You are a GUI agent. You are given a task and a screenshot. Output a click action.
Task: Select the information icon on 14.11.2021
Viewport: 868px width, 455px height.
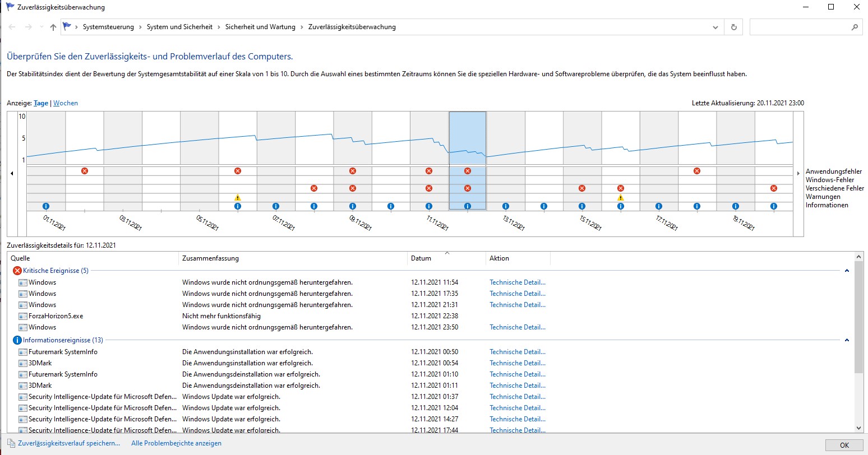tap(544, 206)
